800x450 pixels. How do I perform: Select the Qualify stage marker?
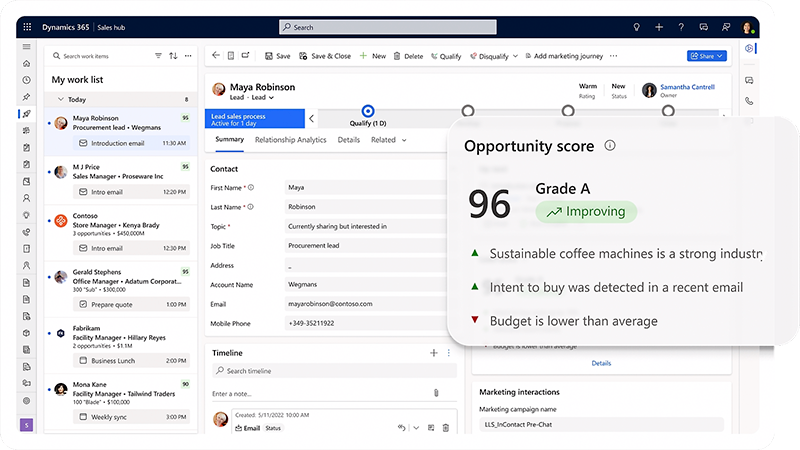pos(367,111)
